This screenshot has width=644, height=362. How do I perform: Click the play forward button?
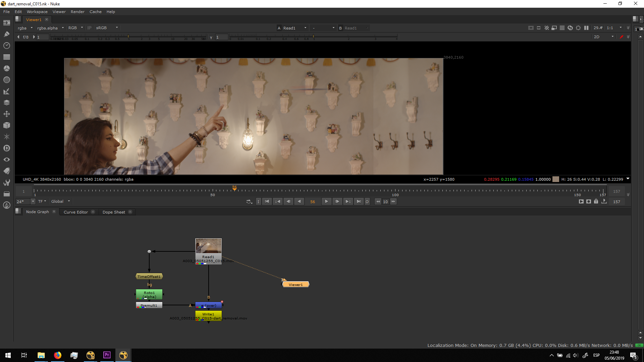(x=326, y=201)
